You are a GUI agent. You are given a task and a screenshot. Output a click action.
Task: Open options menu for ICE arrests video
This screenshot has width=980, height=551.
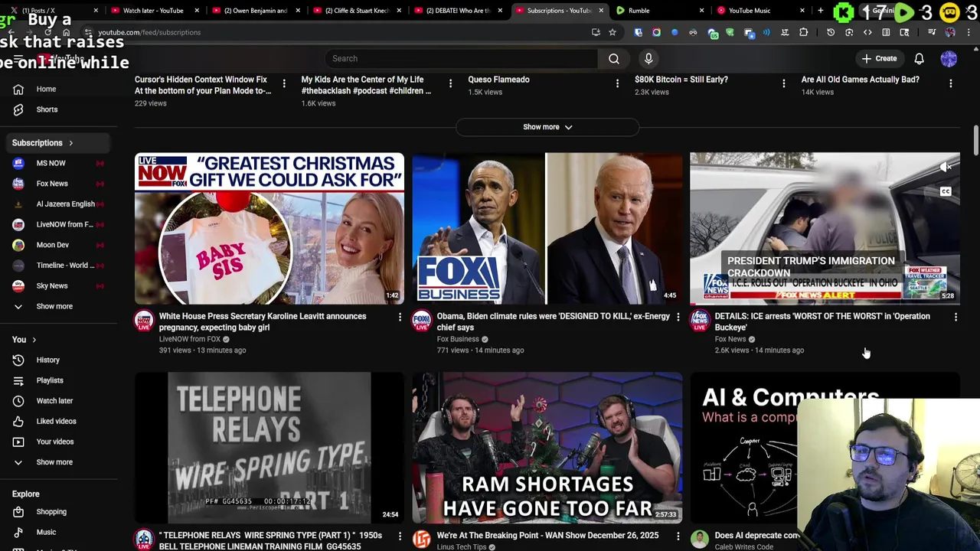955,316
